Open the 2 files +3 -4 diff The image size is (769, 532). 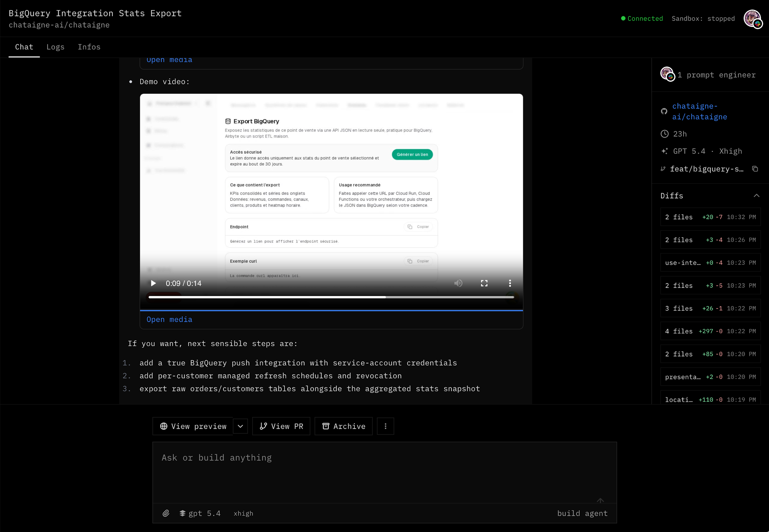click(710, 240)
